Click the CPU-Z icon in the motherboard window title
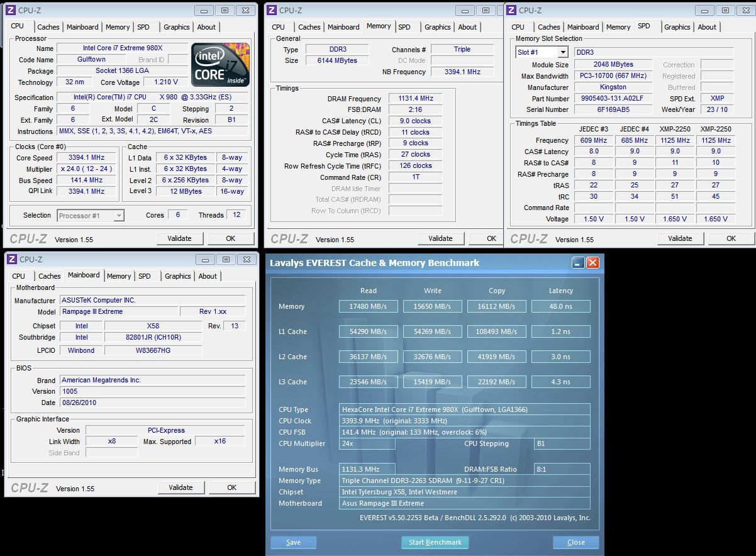Screen dimensions: 756x556 (11, 259)
